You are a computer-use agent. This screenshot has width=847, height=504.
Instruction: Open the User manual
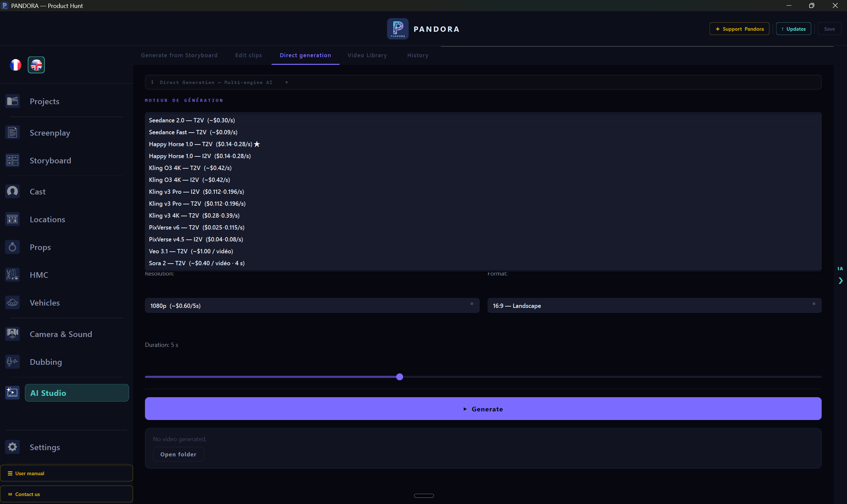pos(66,473)
